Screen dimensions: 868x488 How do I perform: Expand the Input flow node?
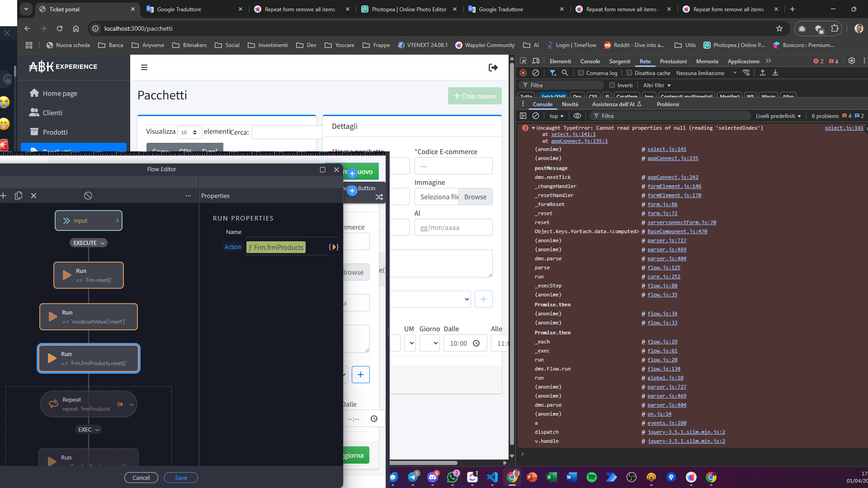pyautogui.click(x=117, y=221)
